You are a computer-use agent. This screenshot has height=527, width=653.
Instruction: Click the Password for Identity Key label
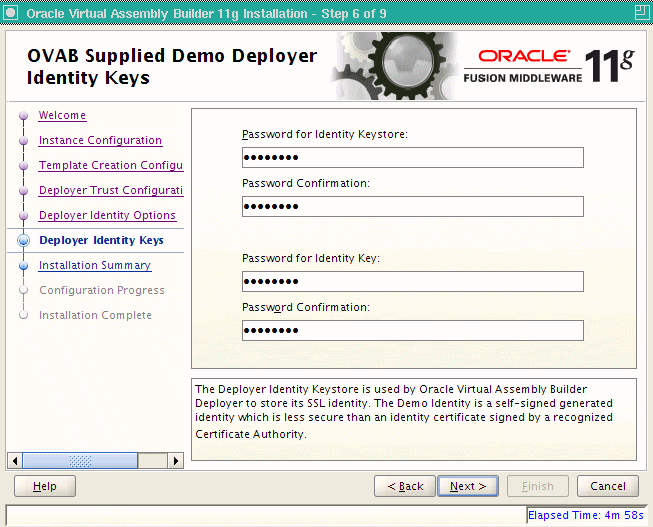(311, 258)
